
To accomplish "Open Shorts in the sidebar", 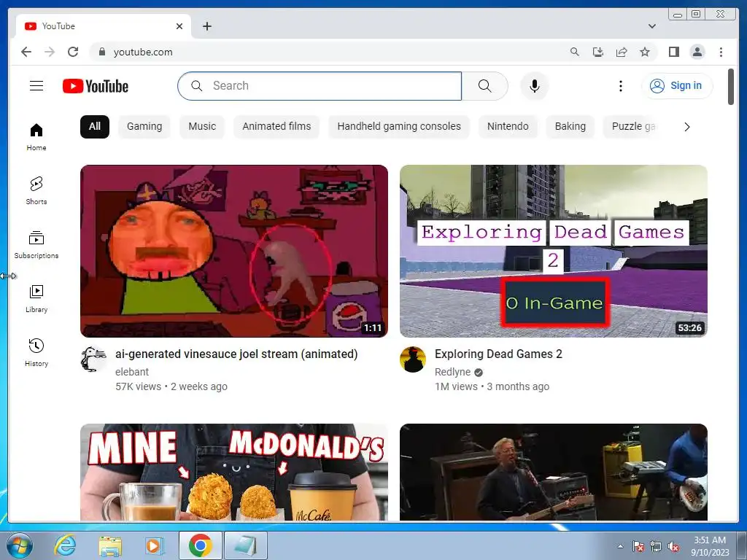I will click(36, 191).
